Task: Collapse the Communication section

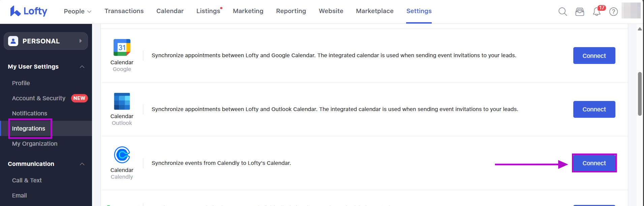Action: (x=82, y=164)
